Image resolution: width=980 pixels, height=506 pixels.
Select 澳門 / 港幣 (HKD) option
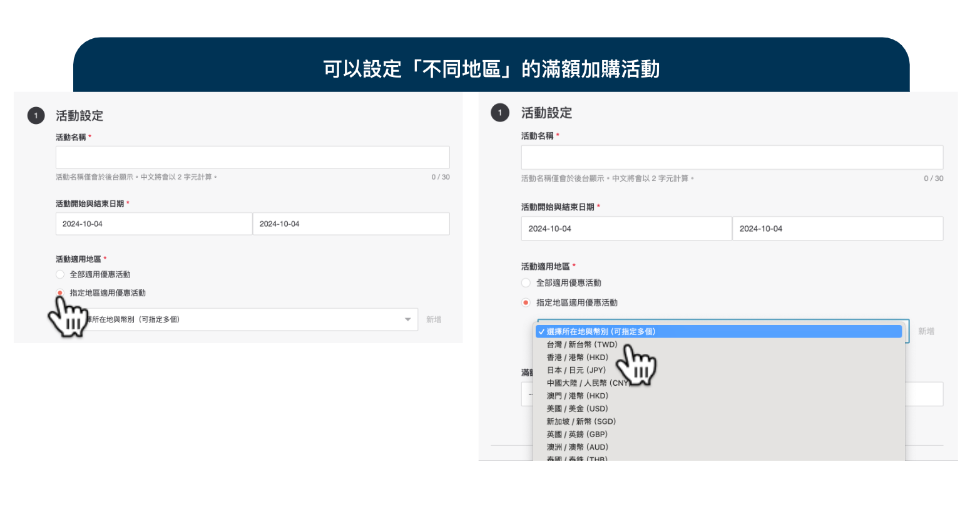[x=577, y=396]
